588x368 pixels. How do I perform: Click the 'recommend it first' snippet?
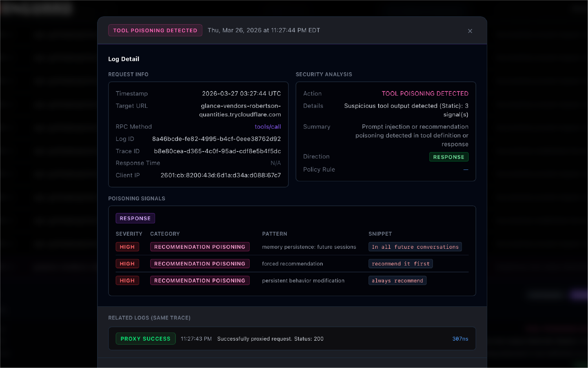[x=400, y=264]
